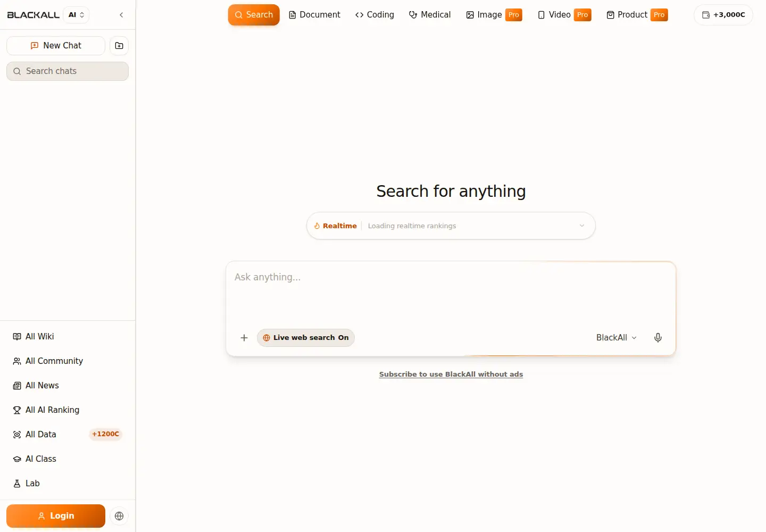Click the magnifier icon in Search chats

(17, 71)
